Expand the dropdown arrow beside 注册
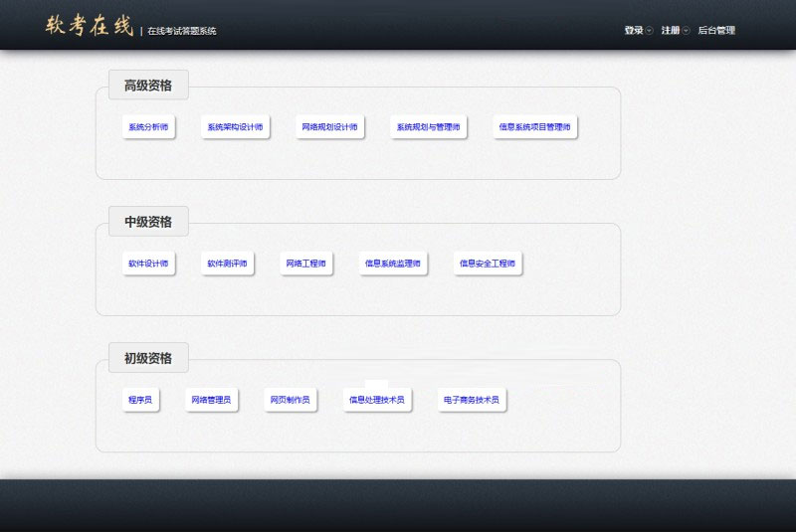Screen dimensions: 796x532 [686, 31]
